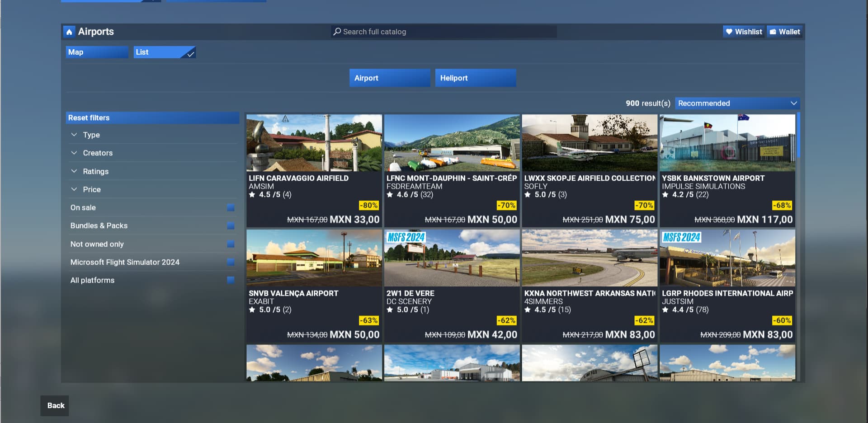Screen dimensions: 868x423
Task: Open the Wallet
Action: click(x=785, y=32)
